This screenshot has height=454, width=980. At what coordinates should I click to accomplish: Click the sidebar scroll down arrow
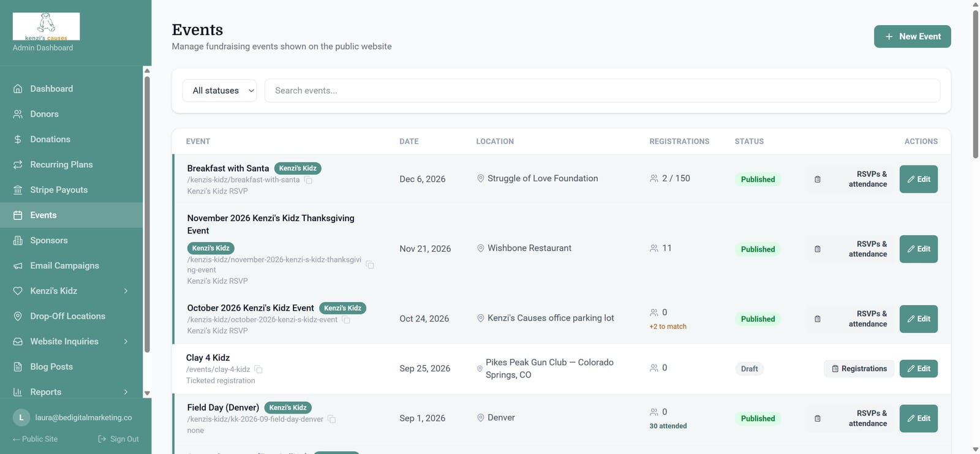pyautogui.click(x=147, y=393)
